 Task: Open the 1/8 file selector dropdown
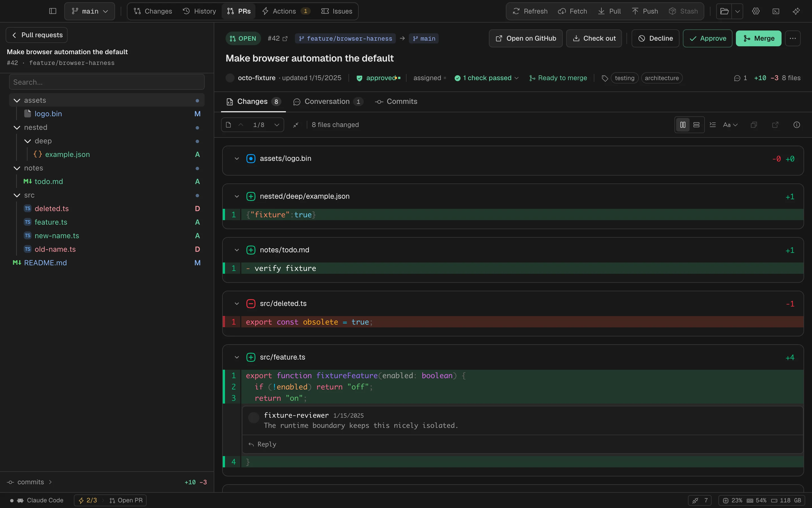point(277,125)
